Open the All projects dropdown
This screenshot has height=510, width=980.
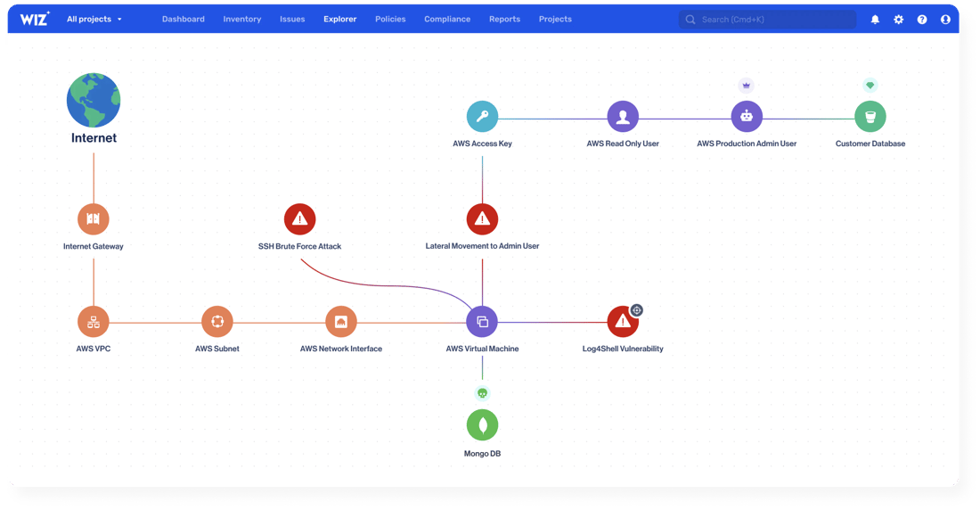pyautogui.click(x=94, y=20)
